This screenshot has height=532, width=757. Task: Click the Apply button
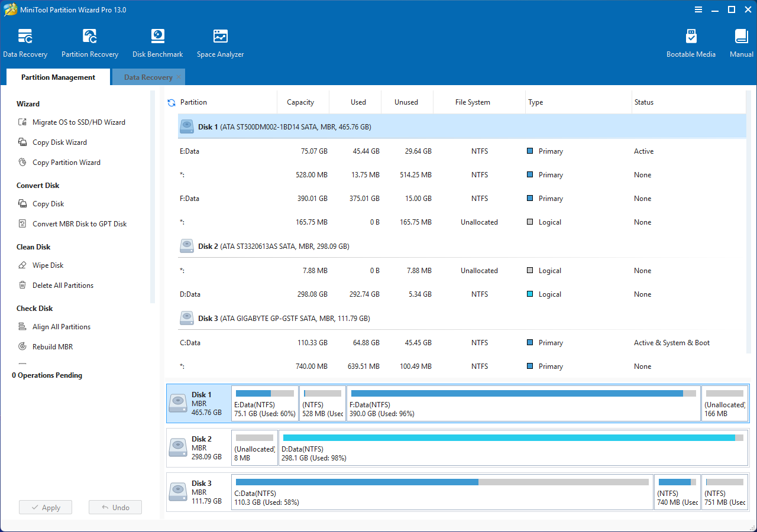pyautogui.click(x=46, y=507)
